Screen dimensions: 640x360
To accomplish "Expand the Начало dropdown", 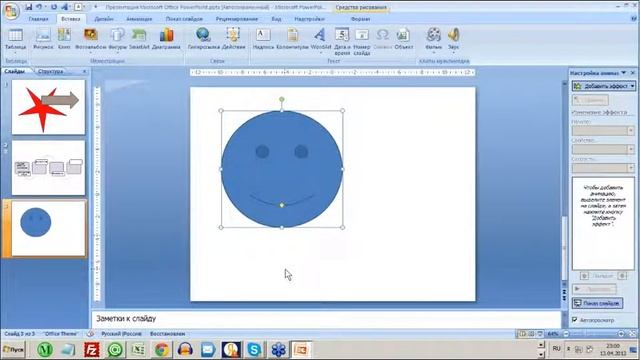I will coord(631,131).
